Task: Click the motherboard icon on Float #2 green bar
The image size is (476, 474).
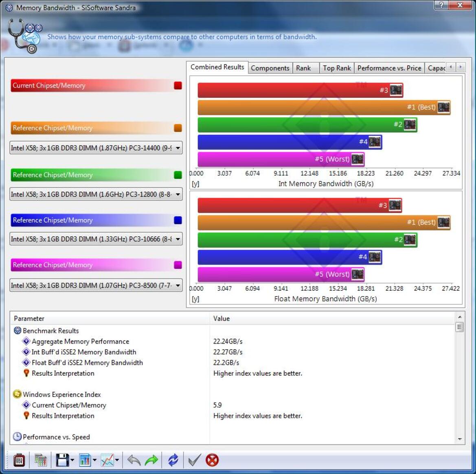Action: [x=410, y=239]
